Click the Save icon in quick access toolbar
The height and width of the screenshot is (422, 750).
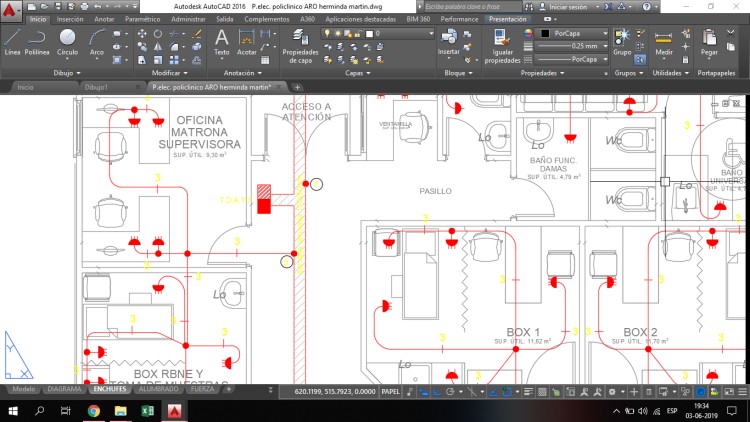pos(57,7)
